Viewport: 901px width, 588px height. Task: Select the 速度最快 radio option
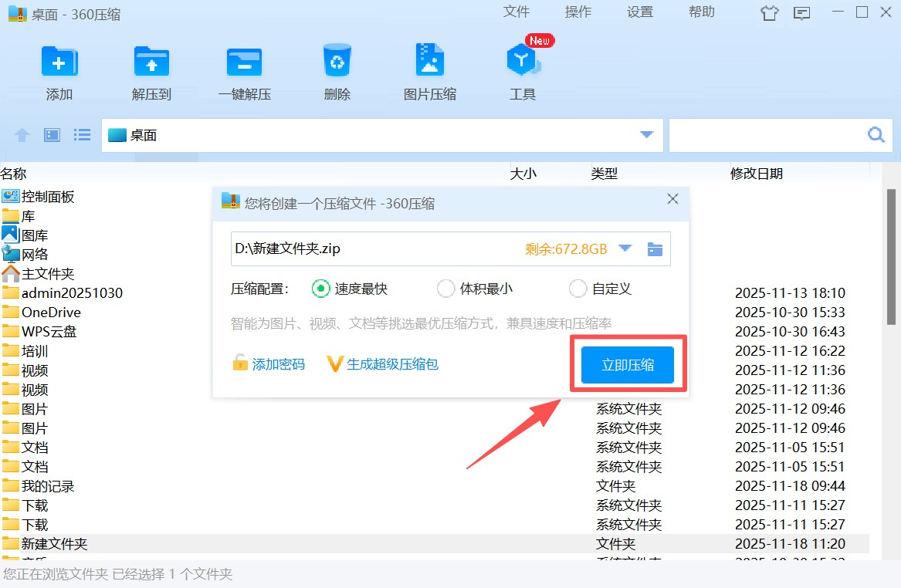pyautogui.click(x=320, y=289)
